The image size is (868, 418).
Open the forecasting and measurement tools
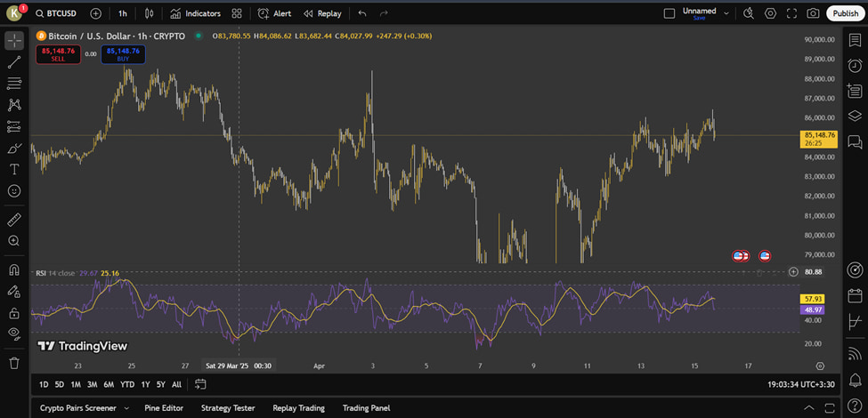[x=14, y=126]
